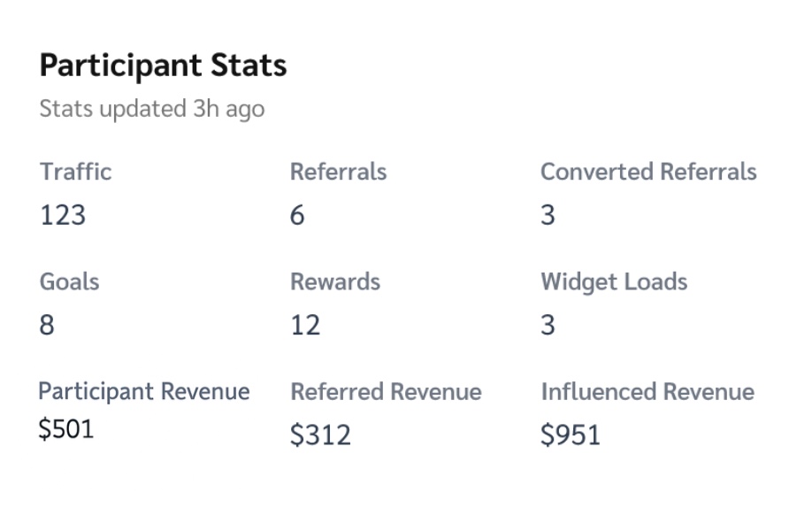Click the Goals value 8

pos(47,325)
